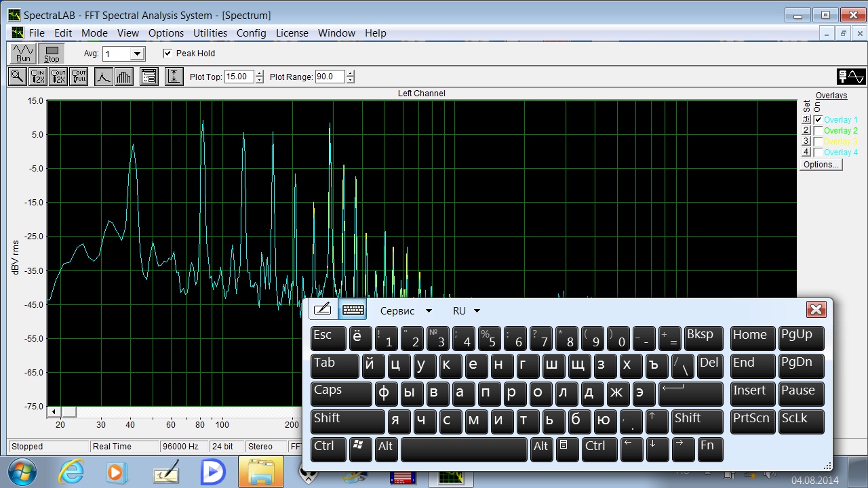Enable the Overlay 2 checkbox
Screen dimensions: 868x488
point(818,131)
